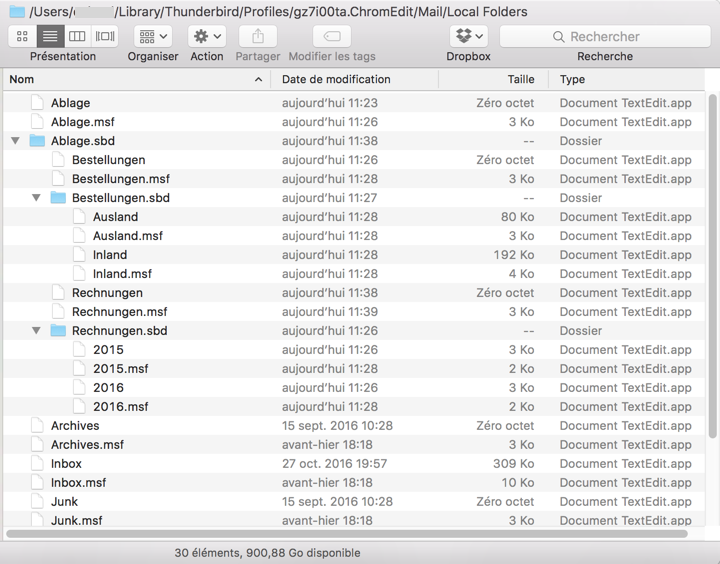The image size is (720, 564).
Task: Switch to icon view presentation
Action: 22,36
